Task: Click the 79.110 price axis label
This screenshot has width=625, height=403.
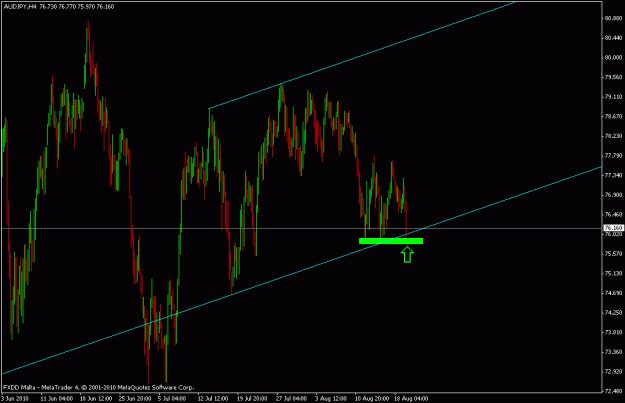Action: [613, 97]
